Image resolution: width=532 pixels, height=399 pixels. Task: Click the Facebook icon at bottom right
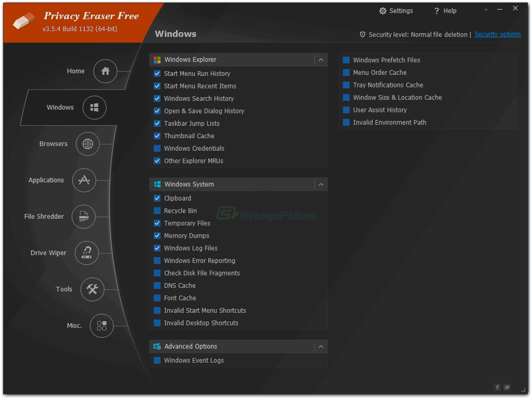tap(497, 387)
